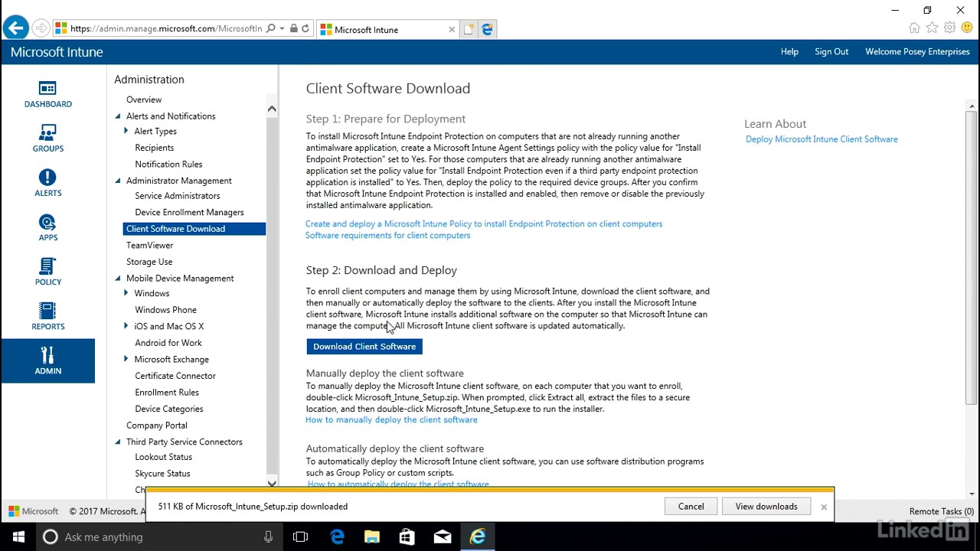Click the address bar search magnifier icon
The width and height of the screenshot is (980, 551).
(x=271, y=29)
